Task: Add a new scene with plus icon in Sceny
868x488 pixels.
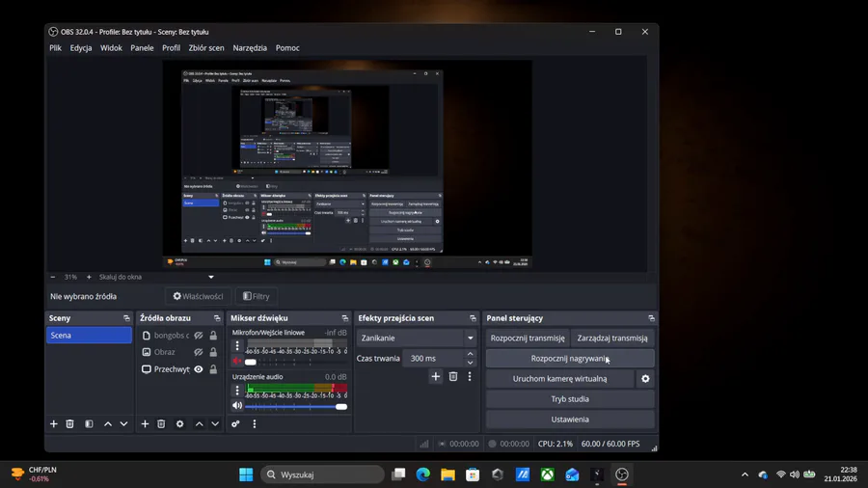Action: pos(54,423)
